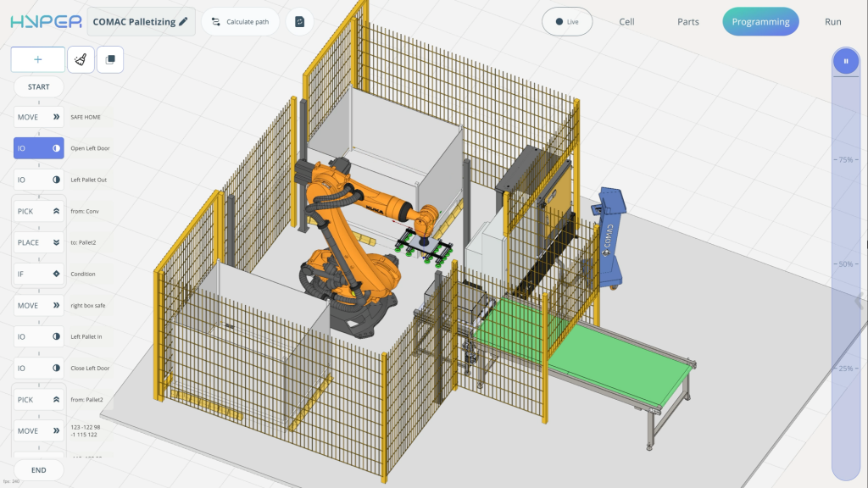
Task: Click the clear program broom icon
Action: click(81, 59)
